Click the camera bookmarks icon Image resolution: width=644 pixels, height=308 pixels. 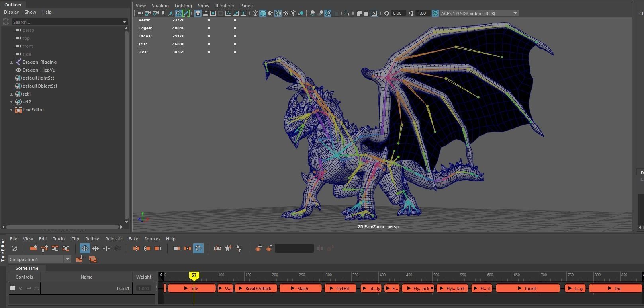163,13
